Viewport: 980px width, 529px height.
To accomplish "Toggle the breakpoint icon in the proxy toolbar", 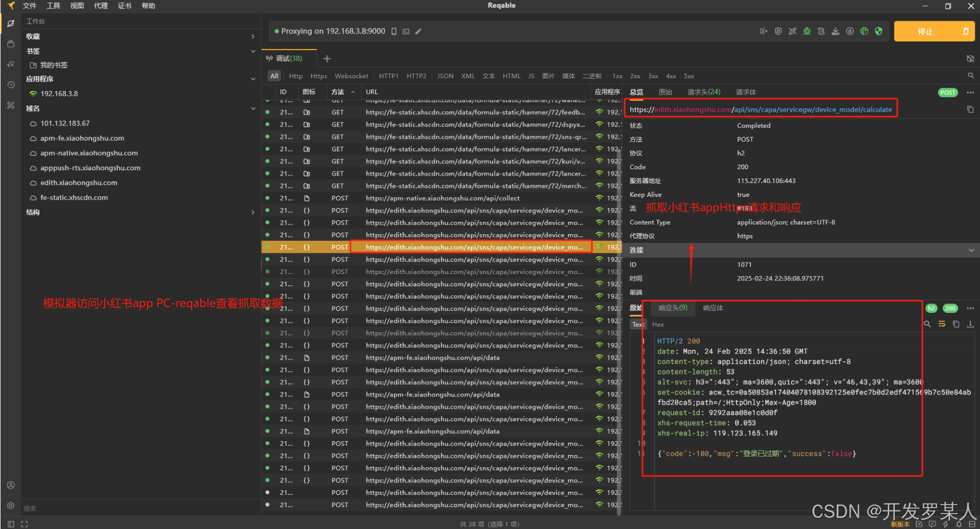I will (764, 31).
